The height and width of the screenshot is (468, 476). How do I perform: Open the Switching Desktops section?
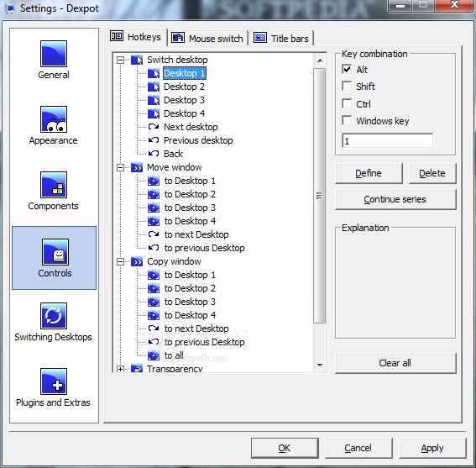coord(54,323)
